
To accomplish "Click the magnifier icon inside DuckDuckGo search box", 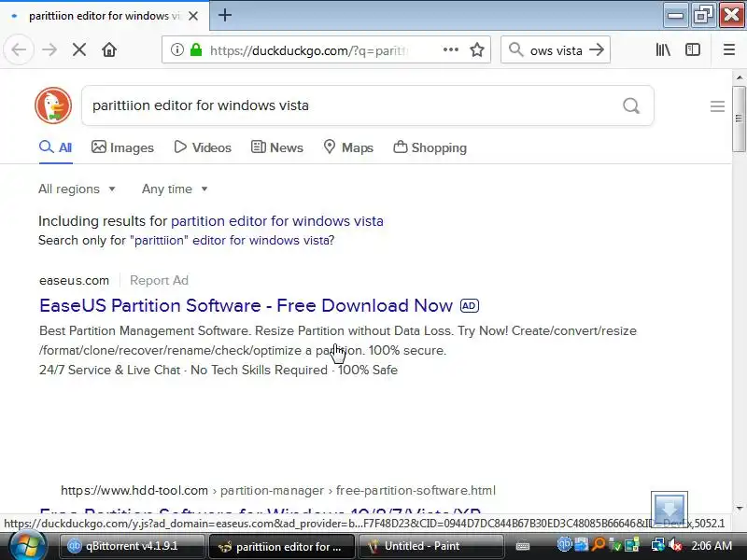I will tap(631, 105).
